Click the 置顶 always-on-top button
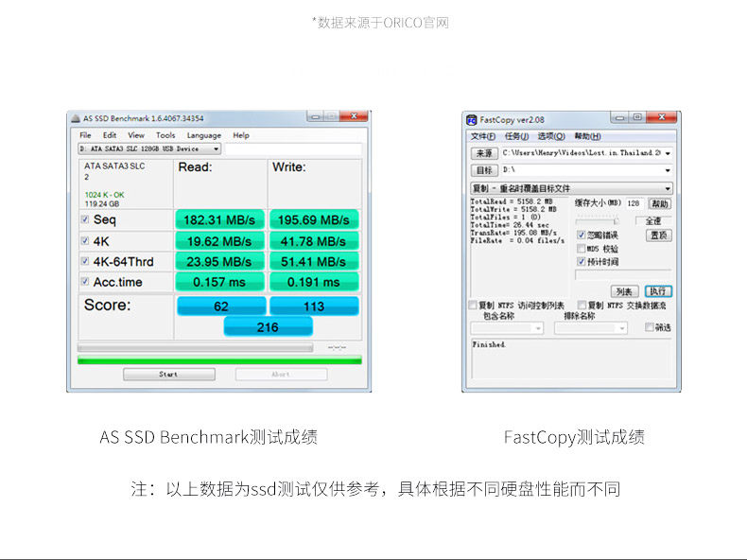747x560 pixels. (x=659, y=235)
